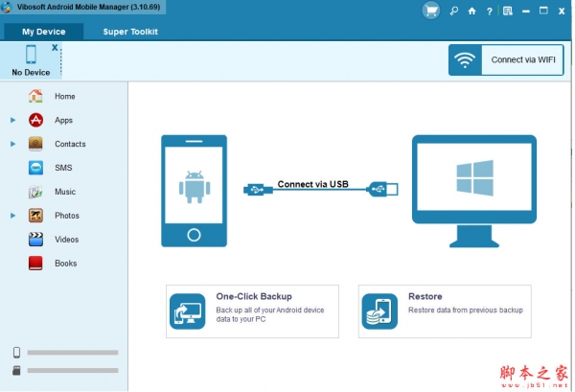
Task: Click 'Restore data from previous backup' text
Action: coord(466,310)
